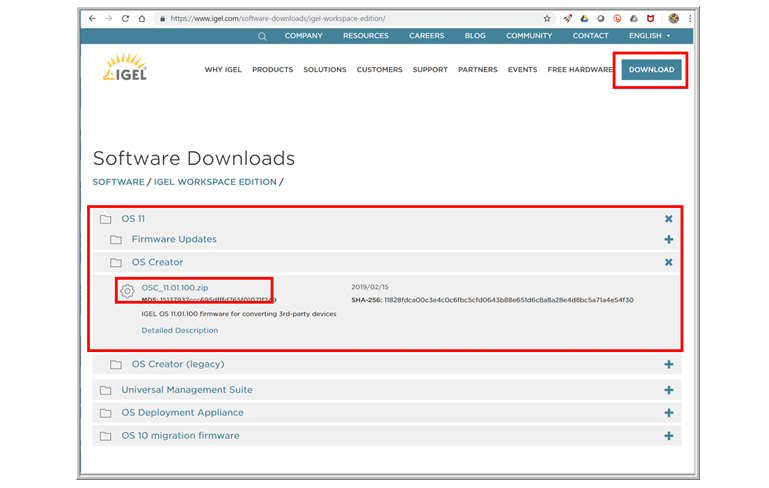Click the Firmware Updates folder icon

click(116, 240)
